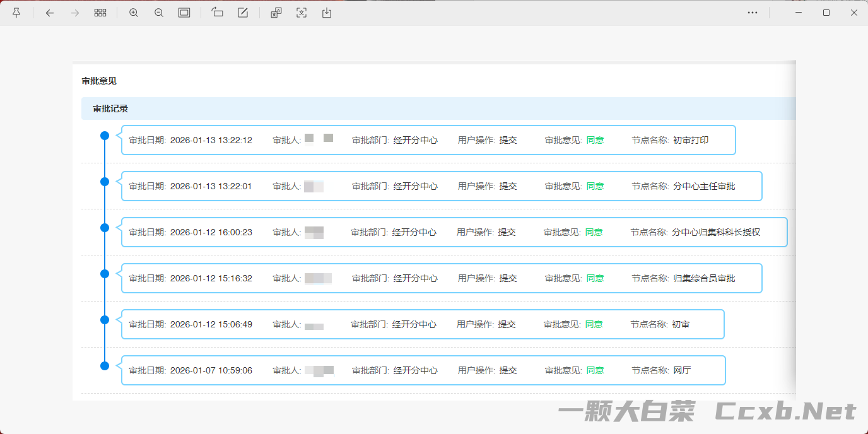Translate the text in the image
This screenshot has width=868, height=434.
(x=276, y=12)
